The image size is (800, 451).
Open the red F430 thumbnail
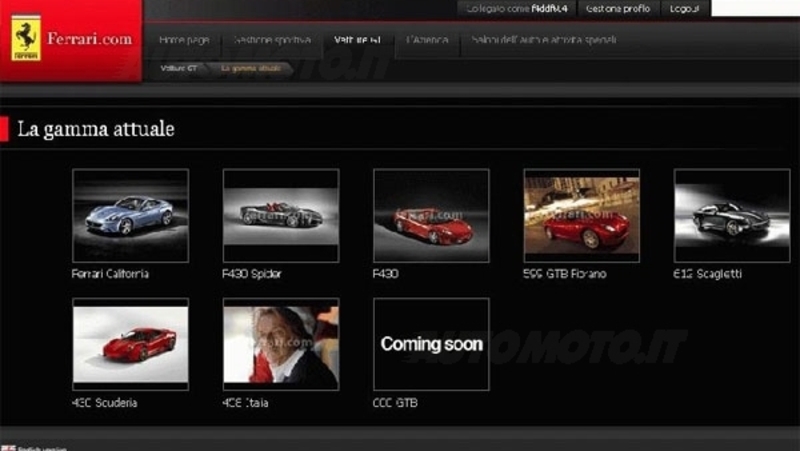pos(431,216)
